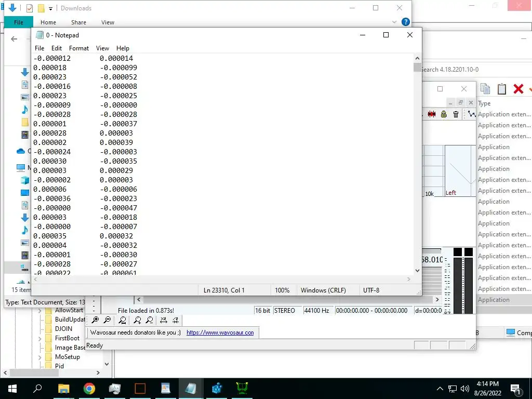Open File Explorer from the taskbar

(63, 389)
